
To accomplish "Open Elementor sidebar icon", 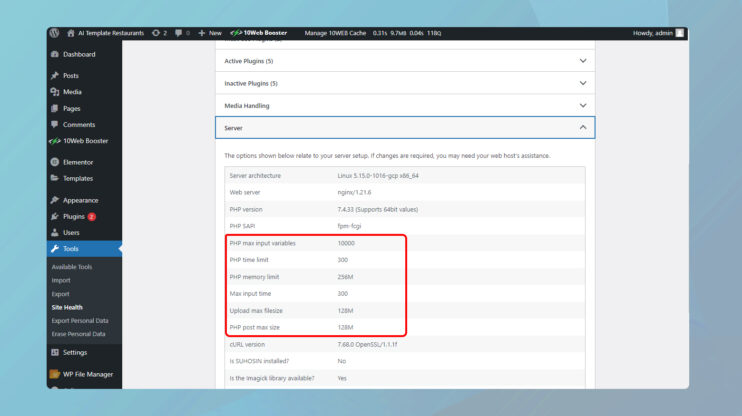I will [54, 162].
